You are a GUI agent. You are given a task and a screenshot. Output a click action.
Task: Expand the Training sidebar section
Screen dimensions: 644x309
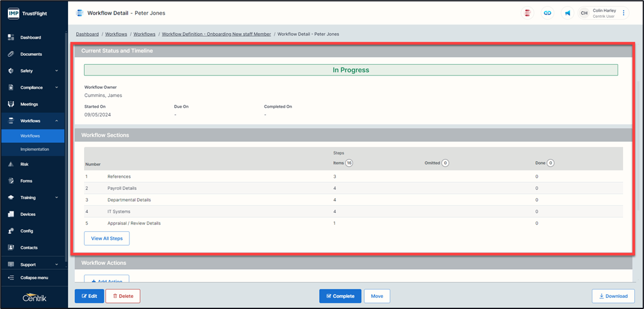56,197
